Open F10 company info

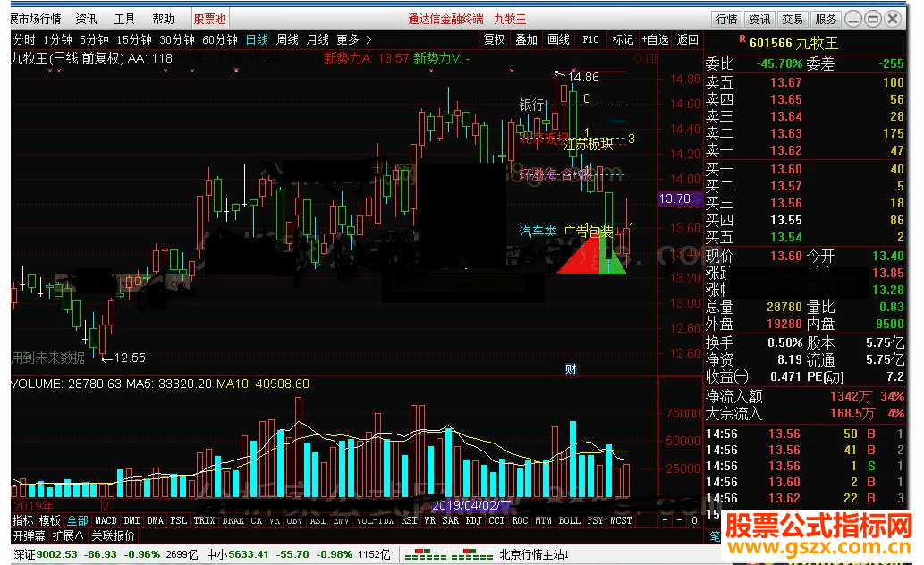[590, 39]
